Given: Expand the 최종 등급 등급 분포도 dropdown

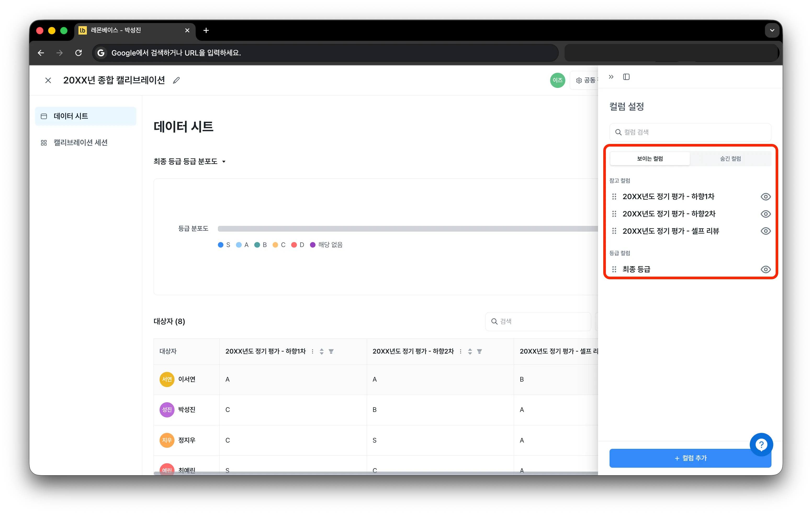Looking at the screenshot, I should [x=189, y=161].
